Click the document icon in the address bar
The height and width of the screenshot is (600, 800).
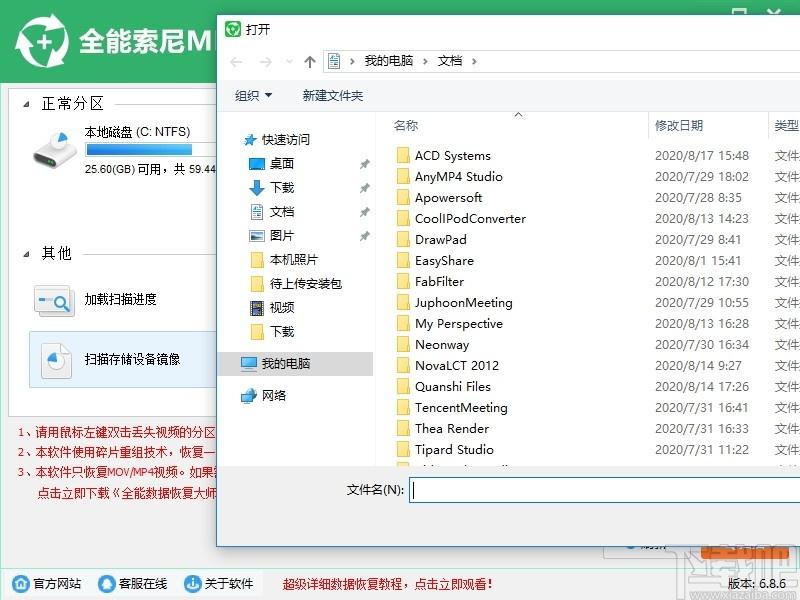pos(334,61)
